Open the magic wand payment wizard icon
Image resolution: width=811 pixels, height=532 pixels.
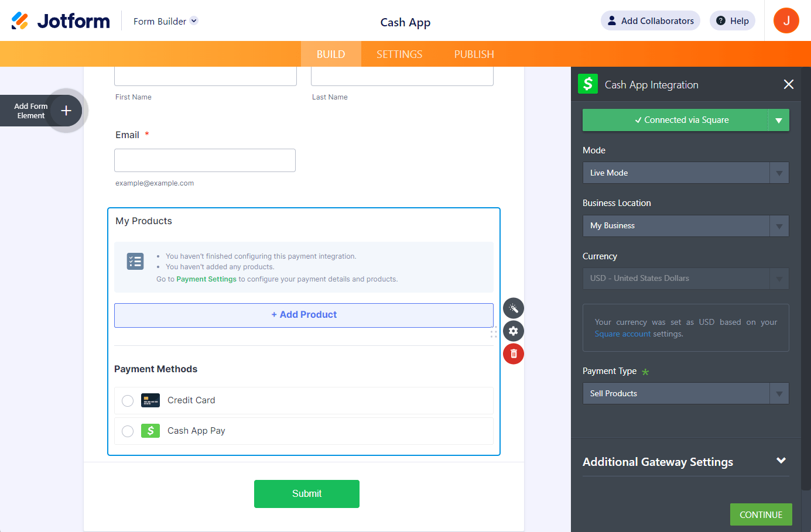coord(514,308)
